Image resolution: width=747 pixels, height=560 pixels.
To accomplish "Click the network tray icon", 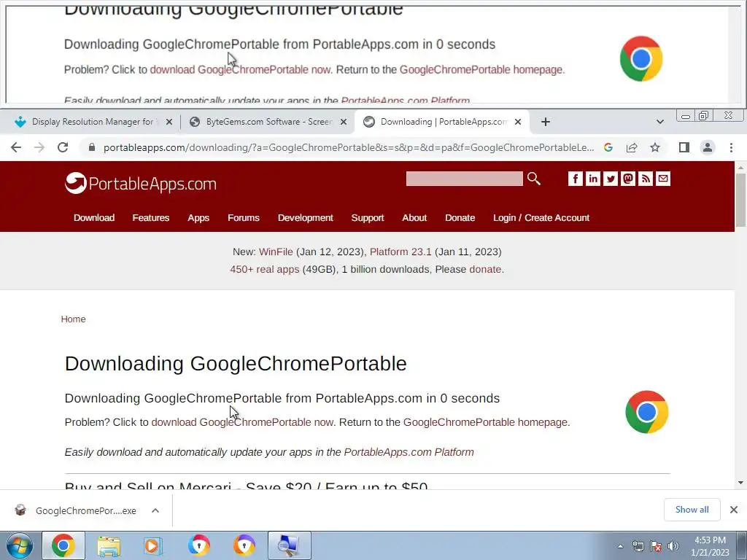I will pyautogui.click(x=638, y=546).
